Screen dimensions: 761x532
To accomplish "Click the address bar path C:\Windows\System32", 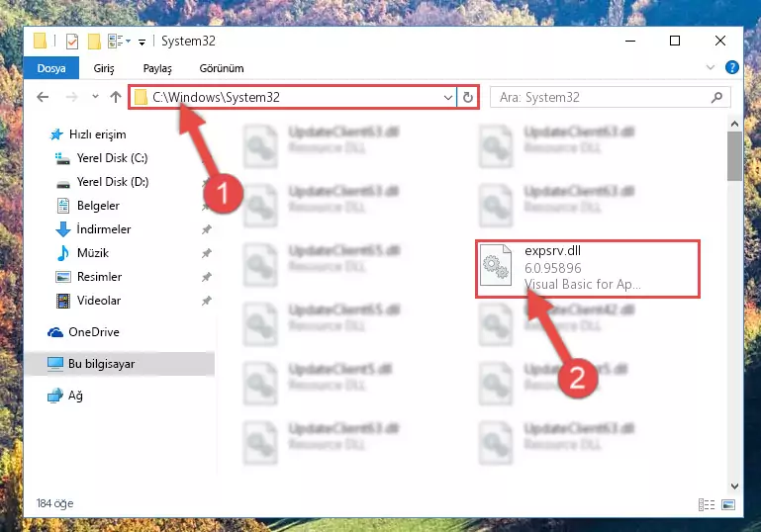I will tap(216, 98).
